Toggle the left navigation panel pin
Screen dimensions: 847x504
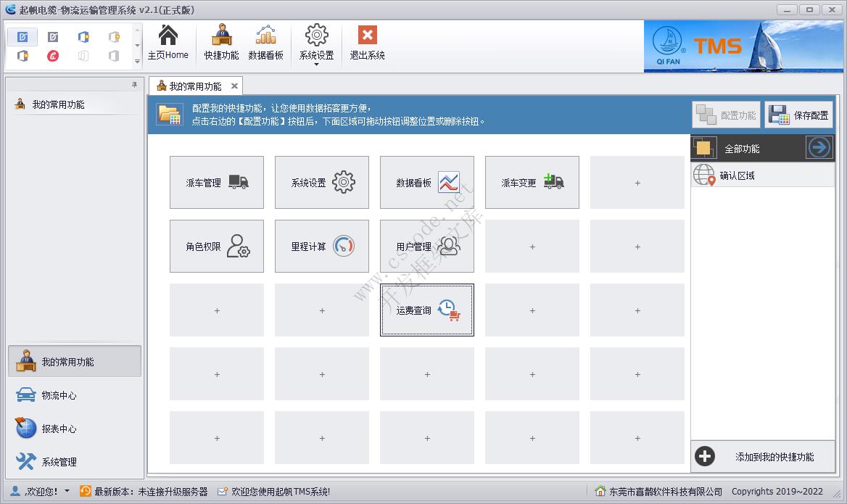tap(134, 85)
